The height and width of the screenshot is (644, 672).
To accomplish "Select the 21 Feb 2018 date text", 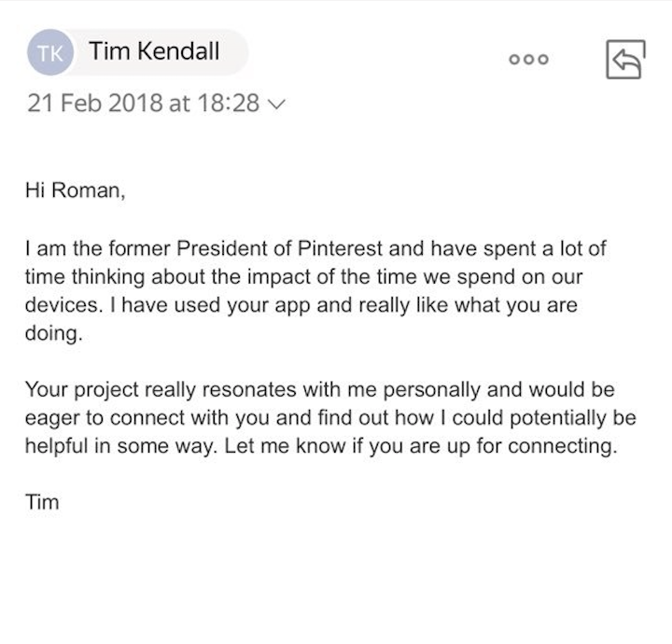I will tap(95, 104).
